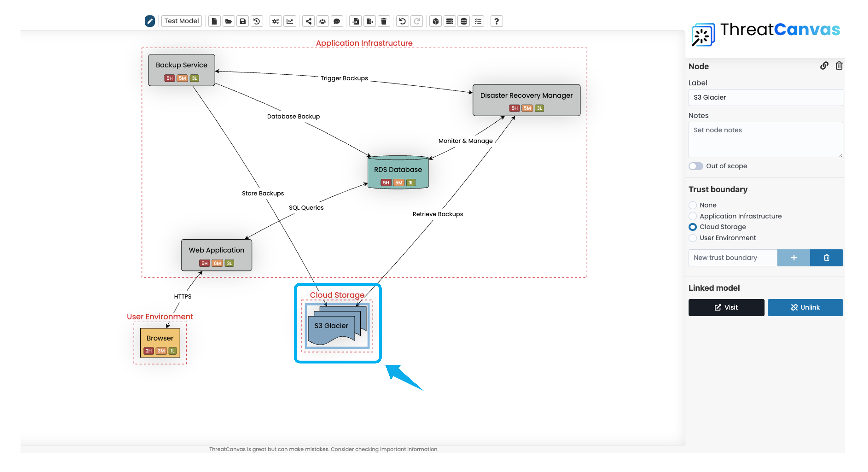Click the Visit linked model button
Screen dimensions: 868x472
(726, 308)
